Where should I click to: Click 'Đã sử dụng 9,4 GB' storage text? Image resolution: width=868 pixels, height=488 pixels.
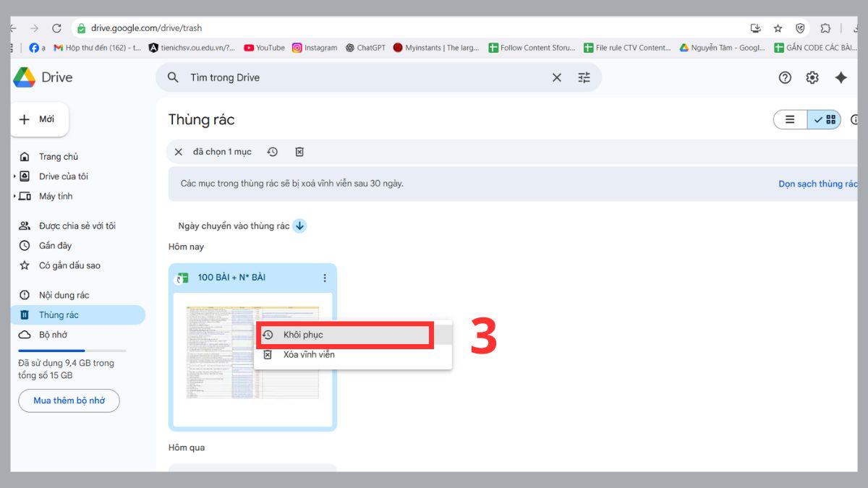[x=66, y=369]
